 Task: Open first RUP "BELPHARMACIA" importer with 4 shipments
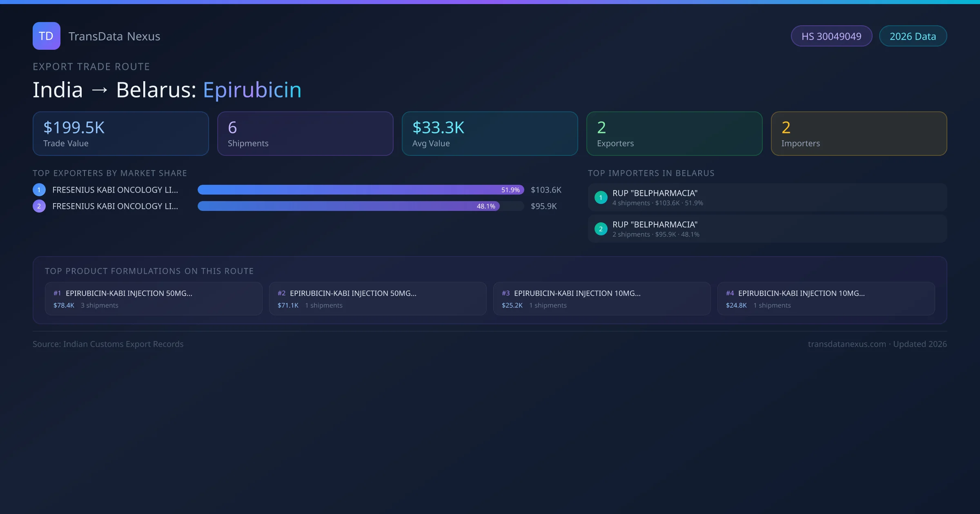click(x=767, y=197)
